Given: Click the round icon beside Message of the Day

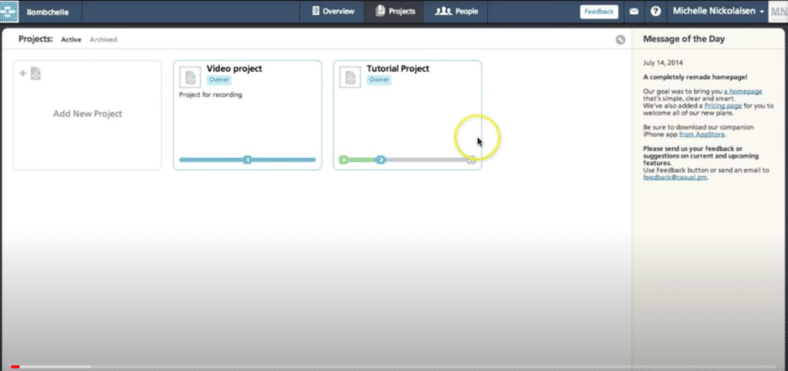Looking at the screenshot, I should click(620, 40).
